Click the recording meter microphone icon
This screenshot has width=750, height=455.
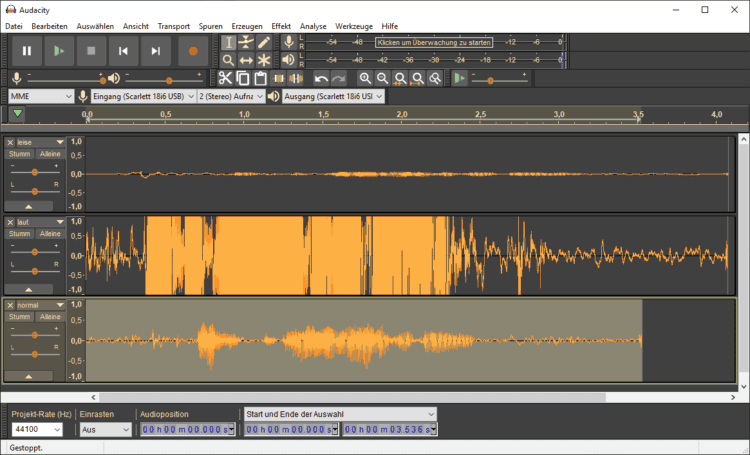[x=288, y=42]
